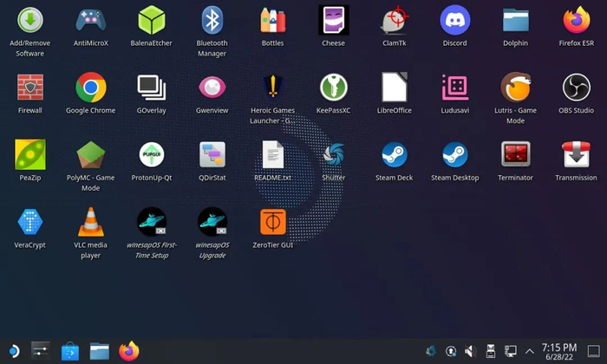Launch Firefox from the taskbar
The width and height of the screenshot is (607, 364).
129,351
